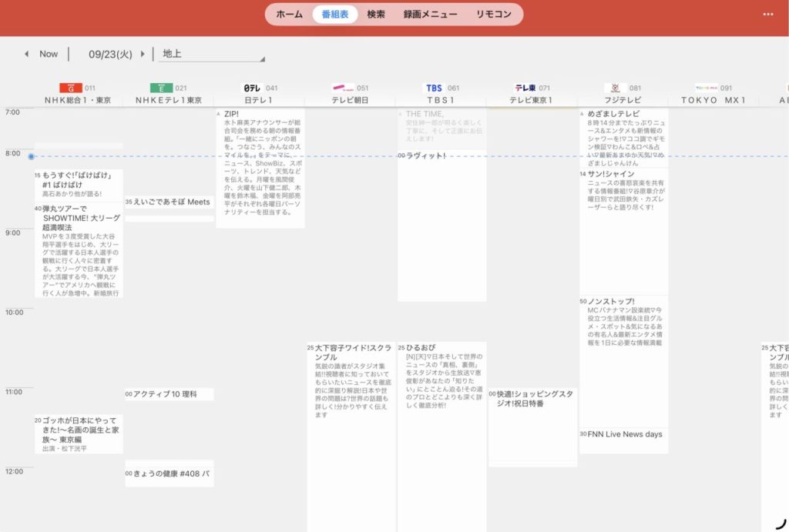Open きょうの健康 #408 program
789x532 pixels.
click(x=170, y=473)
